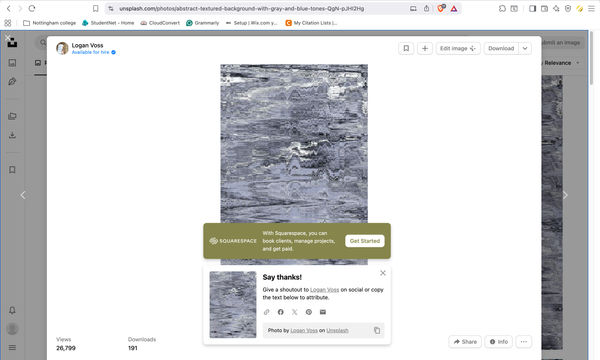
Task: Go to previous photo arrow
Action: 23,195
